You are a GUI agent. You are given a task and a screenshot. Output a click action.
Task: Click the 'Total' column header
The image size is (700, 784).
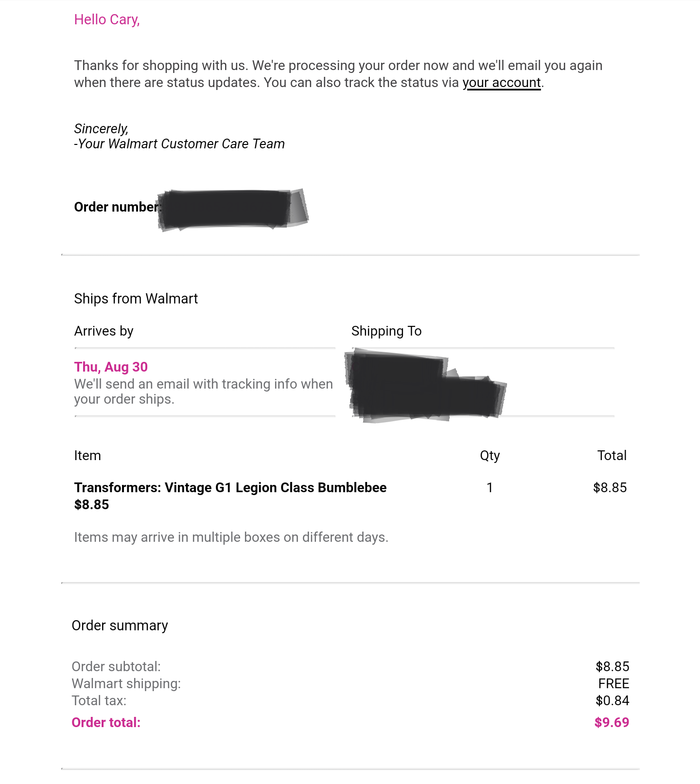pyautogui.click(x=612, y=456)
